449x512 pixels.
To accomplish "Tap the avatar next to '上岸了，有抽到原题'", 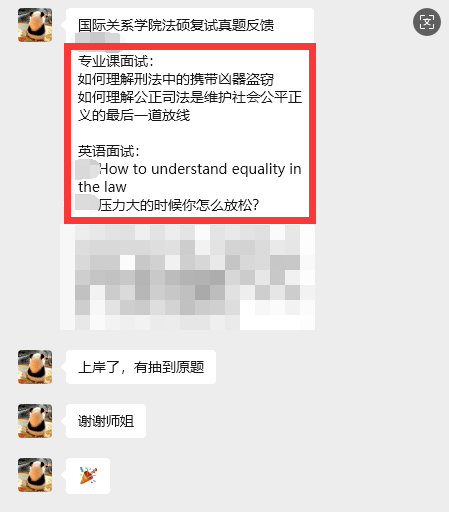I will [35, 367].
